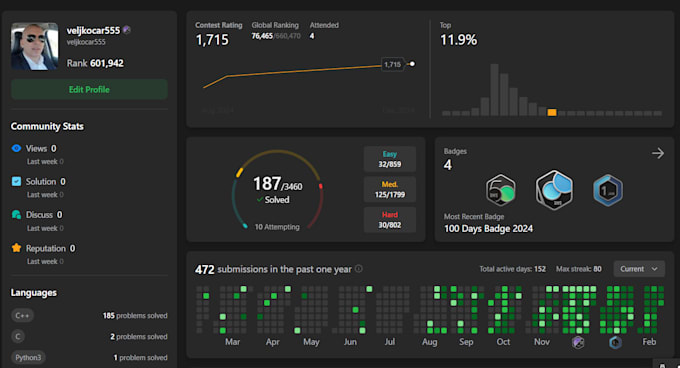Click the Attended 4 contests value
This screenshot has width=680, height=368.
click(312, 36)
